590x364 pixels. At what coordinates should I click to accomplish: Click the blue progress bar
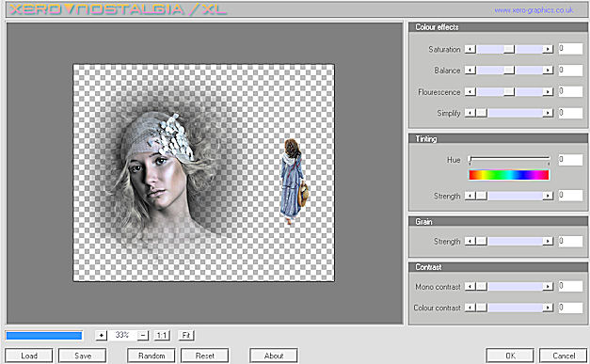point(44,336)
